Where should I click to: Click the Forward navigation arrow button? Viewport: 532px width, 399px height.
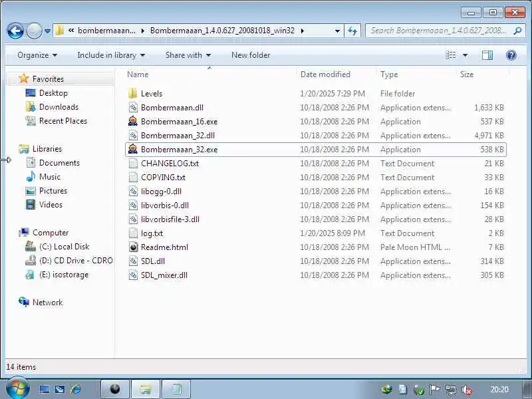[35, 31]
